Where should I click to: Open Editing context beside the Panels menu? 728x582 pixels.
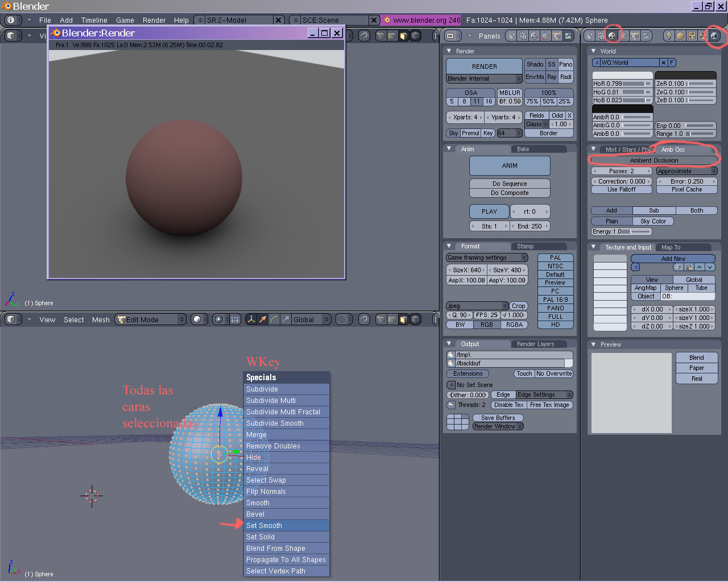[557, 36]
